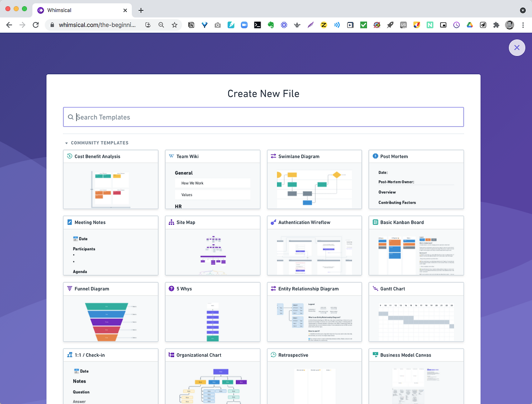The height and width of the screenshot is (404, 532).
Task: Select the 5 Whys template preview
Action: [212, 318]
